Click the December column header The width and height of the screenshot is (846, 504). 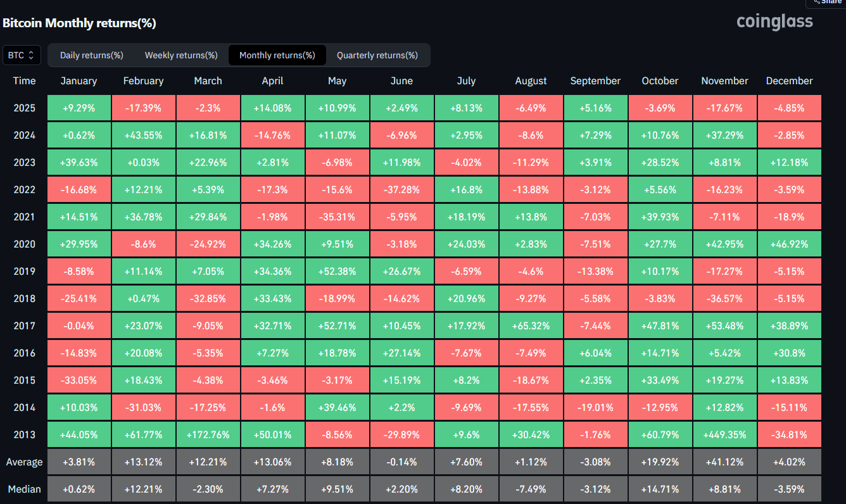click(789, 81)
